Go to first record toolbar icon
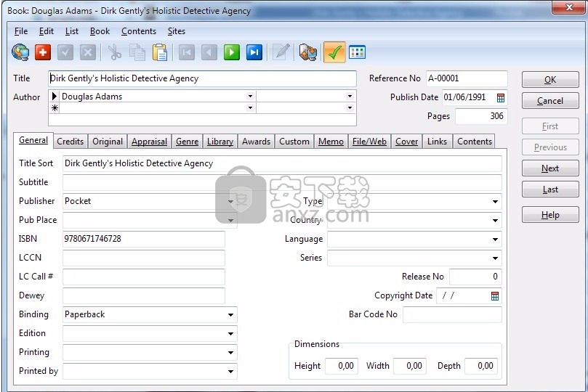Viewport: 588px width, 392px height. (x=186, y=52)
